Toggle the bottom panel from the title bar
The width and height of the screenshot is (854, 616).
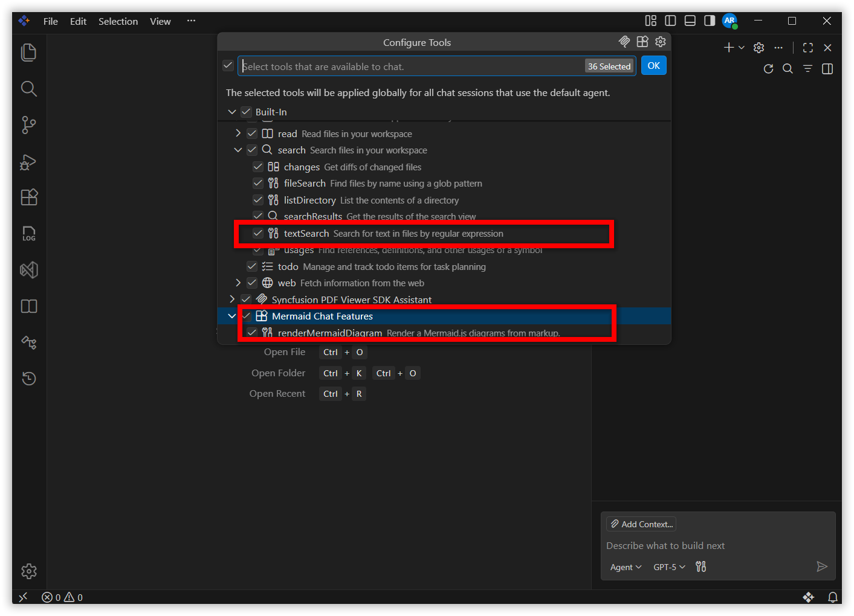click(690, 21)
